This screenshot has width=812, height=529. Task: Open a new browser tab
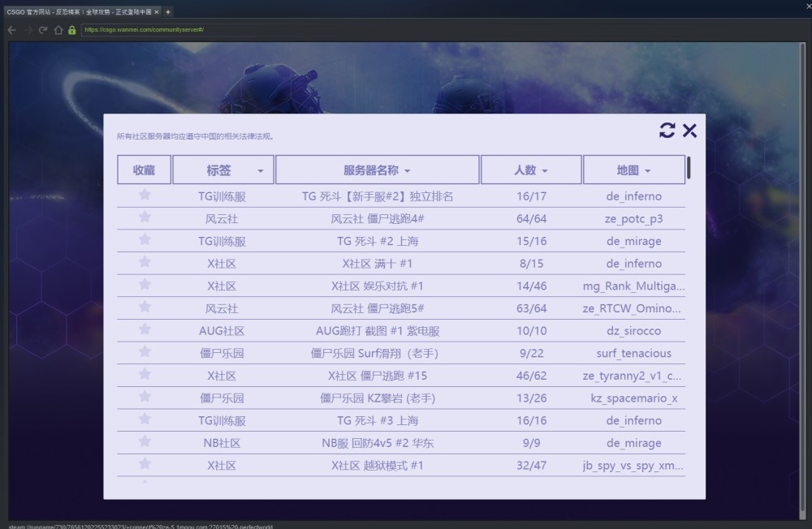tap(168, 12)
